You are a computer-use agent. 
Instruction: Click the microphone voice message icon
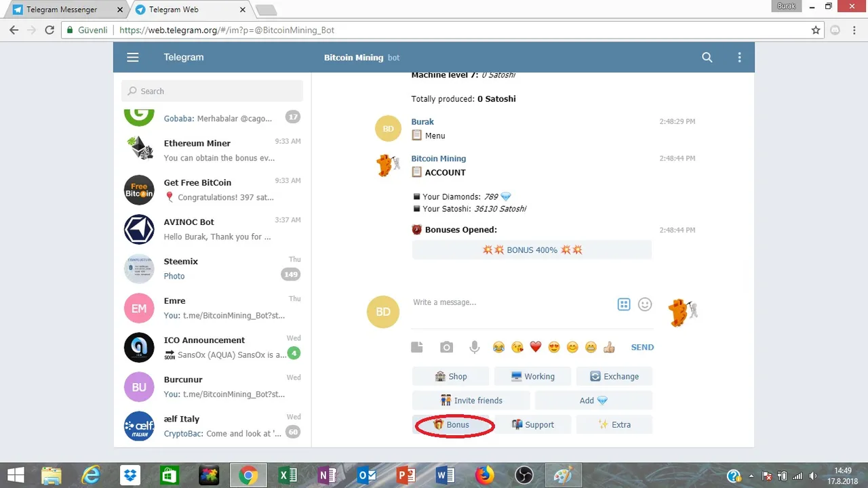475,347
